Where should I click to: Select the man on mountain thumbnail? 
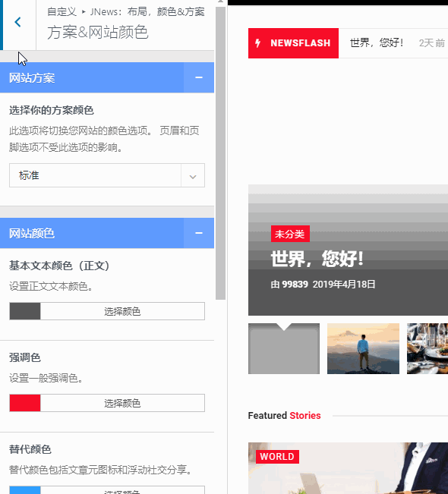(363, 349)
